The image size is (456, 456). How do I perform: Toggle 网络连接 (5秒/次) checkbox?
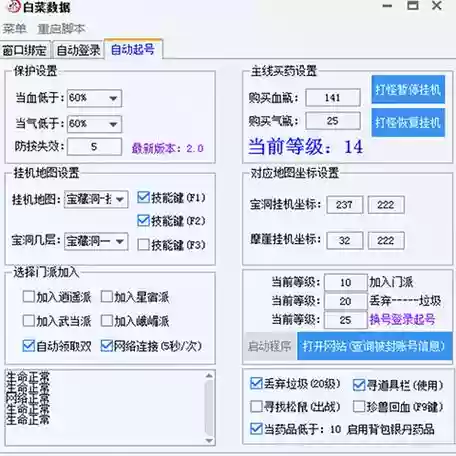click(107, 346)
